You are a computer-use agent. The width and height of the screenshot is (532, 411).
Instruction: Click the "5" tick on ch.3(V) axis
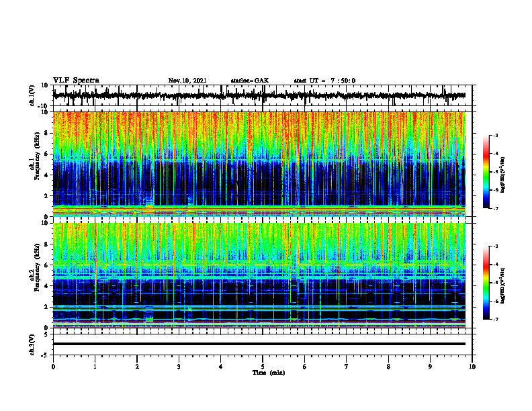47,334
